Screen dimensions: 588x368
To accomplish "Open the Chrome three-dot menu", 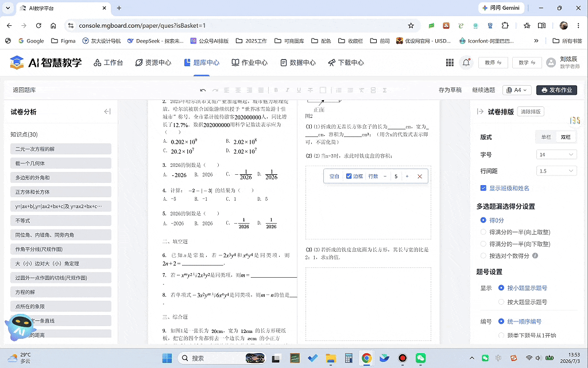I will (x=578, y=25).
